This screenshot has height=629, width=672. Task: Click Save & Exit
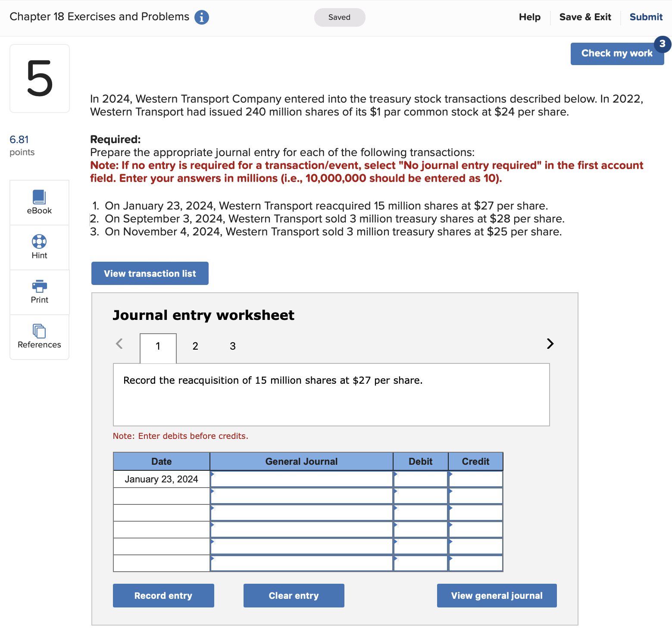tap(585, 17)
